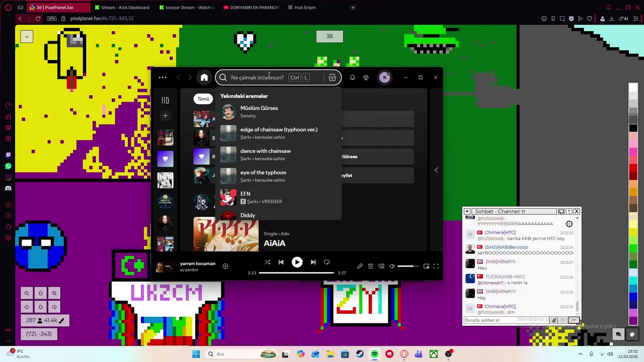Image resolution: width=644 pixels, height=362 pixels.
Task: Open Spotify three-dot menu
Action: point(163,77)
